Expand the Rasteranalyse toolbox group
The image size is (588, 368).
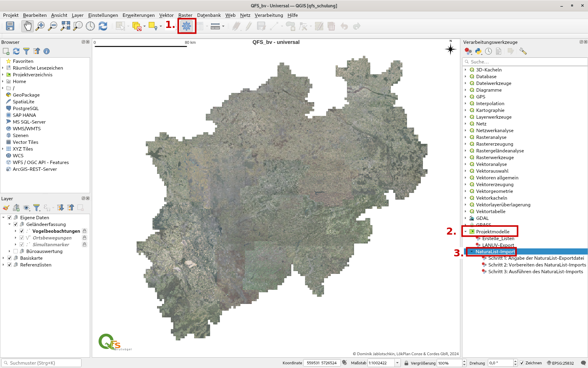[466, 137]
